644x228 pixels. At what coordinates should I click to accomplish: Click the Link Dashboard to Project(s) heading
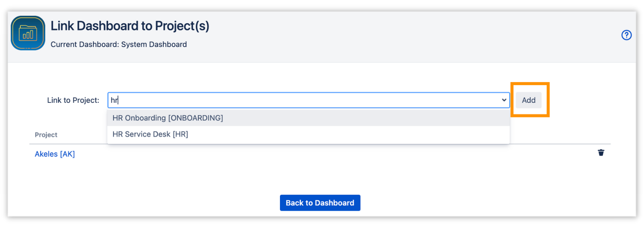[x=130, y=26]
